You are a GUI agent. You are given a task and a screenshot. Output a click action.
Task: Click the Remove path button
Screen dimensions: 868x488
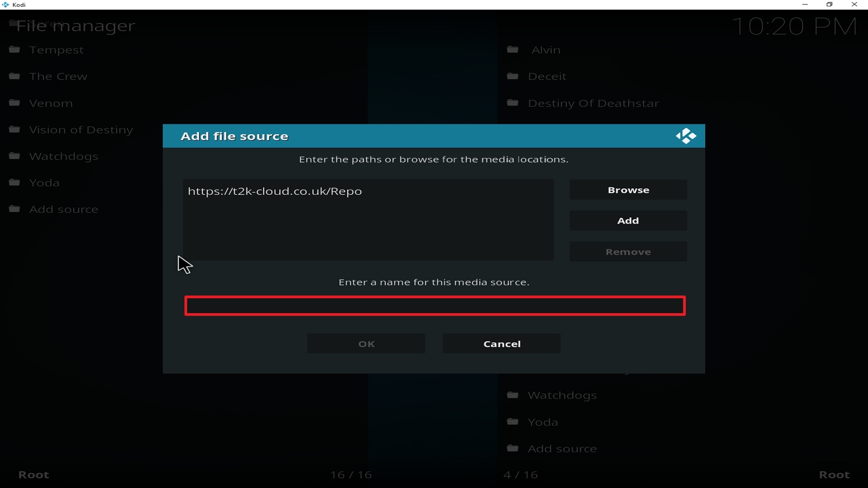pos(628,252)
